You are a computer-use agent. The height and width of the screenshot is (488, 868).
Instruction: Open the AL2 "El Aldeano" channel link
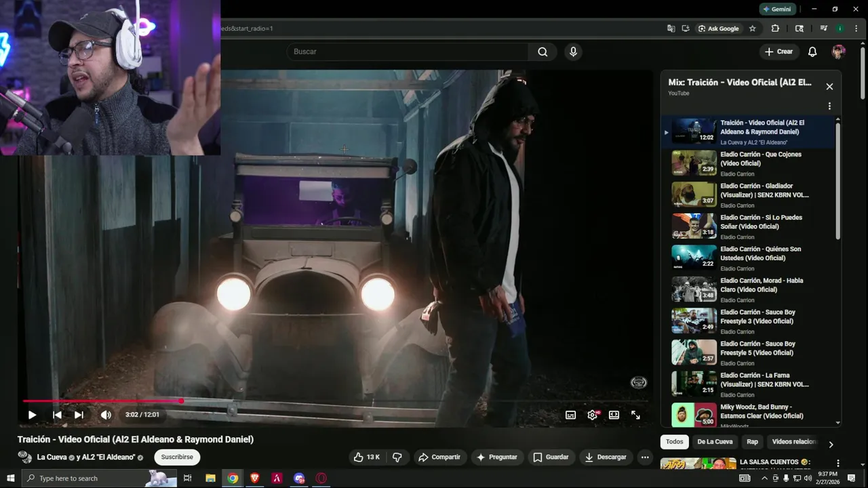[x=108, y=457]
